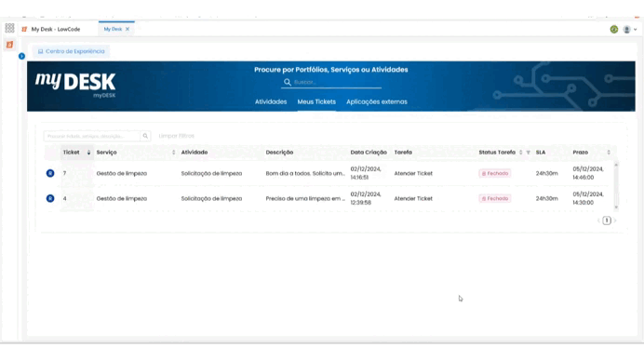Click SLA column header
The image size is (644, 361).
[x=541, y=153]
